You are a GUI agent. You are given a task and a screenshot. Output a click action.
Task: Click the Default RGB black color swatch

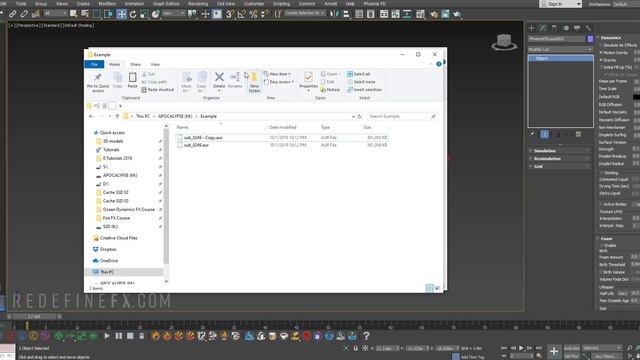[636, 97]
